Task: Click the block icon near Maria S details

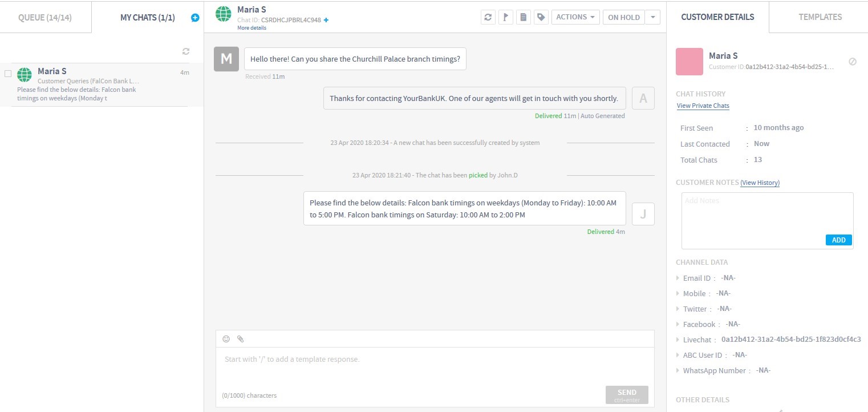Action: coord(853,60)
